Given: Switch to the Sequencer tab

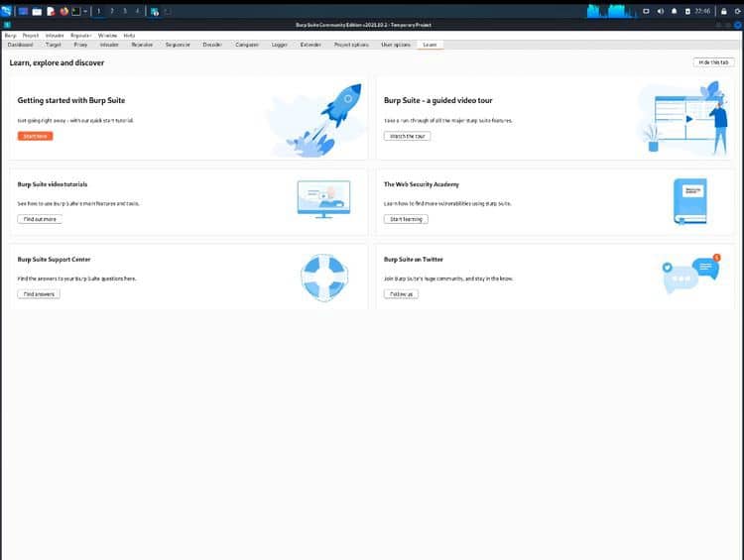Looking at the screenshot, I should (178, 45).
